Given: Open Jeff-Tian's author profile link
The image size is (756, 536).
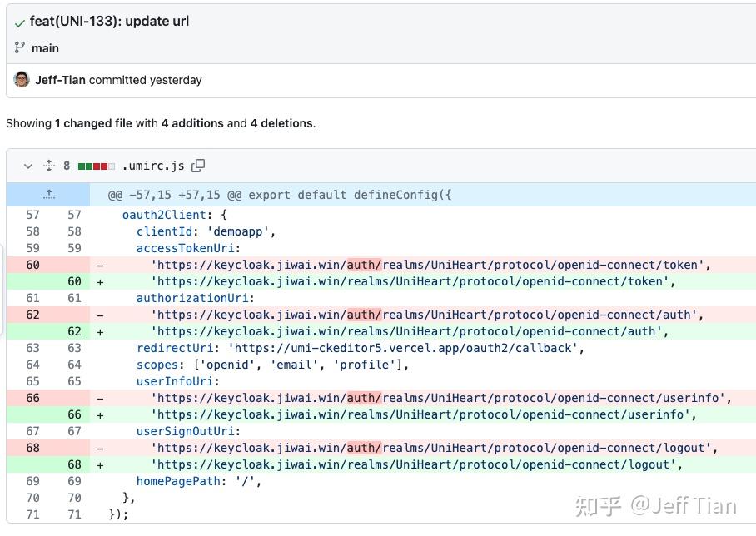Looking at the screenshot, I should (x=62, y=80).
